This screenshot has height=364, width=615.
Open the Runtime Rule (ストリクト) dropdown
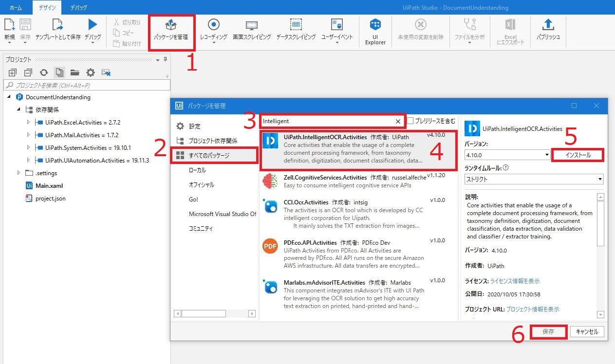pyautogui.click(x=534, y=179)
